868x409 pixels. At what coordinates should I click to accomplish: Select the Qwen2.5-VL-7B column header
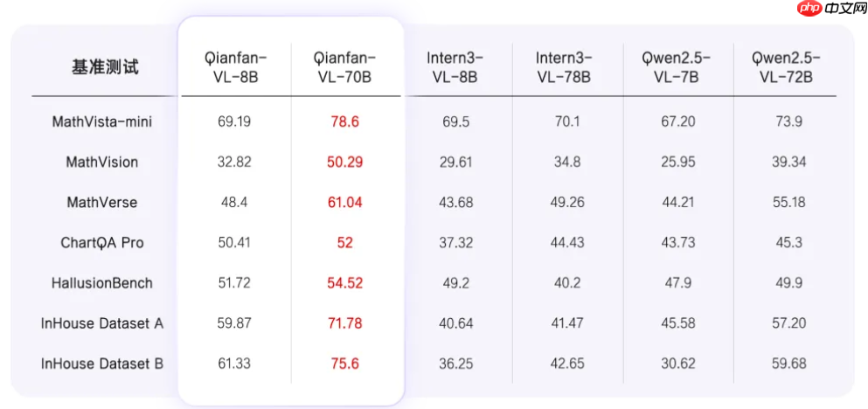[x=677, y=67]
